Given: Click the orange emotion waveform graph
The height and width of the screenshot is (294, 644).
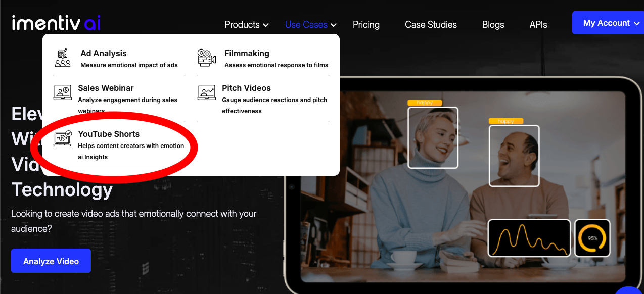Looking at the screenshot, I should click(x=529, y=238).
